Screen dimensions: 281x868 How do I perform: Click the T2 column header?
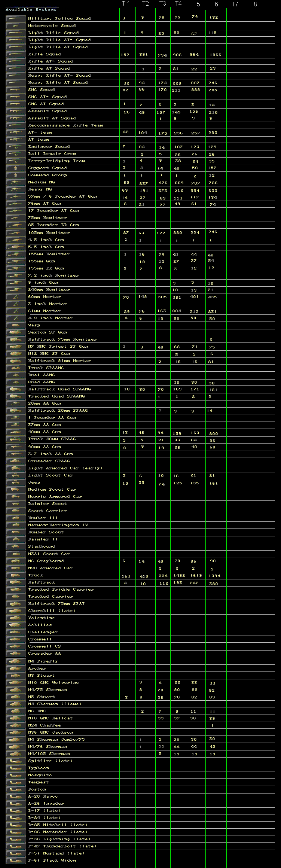(146, 4)
